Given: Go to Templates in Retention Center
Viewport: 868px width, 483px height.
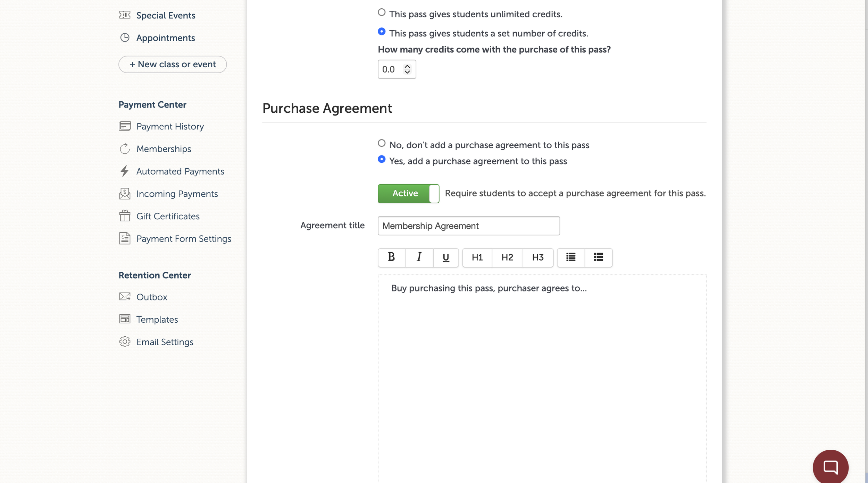Looking at the screenshot, I should [157, 320].
